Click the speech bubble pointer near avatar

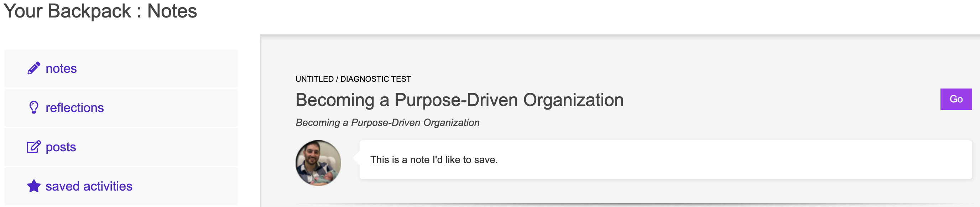[x=356, y=158]
